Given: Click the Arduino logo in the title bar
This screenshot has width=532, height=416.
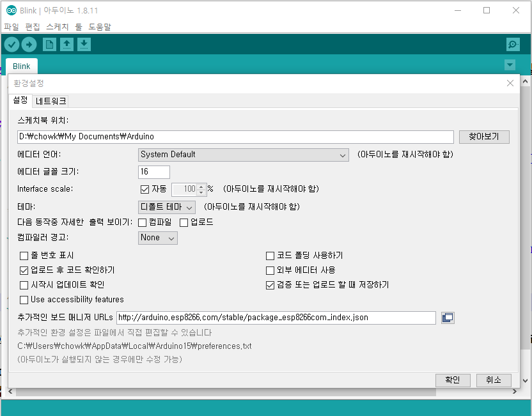Looking at the screenshot, I should coord(12,10).
